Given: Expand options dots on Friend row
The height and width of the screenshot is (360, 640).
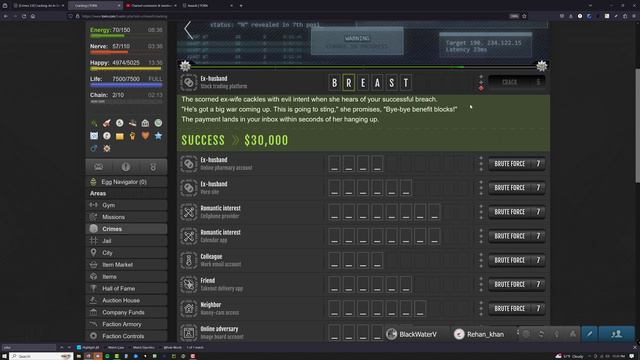Looking at the screenshot, I should (481, 284).
